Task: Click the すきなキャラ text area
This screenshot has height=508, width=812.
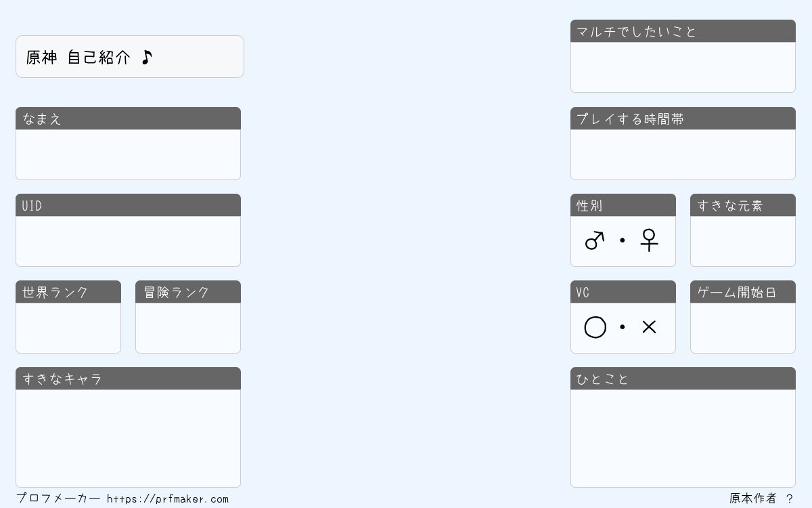Action: [x=128, y=438]
